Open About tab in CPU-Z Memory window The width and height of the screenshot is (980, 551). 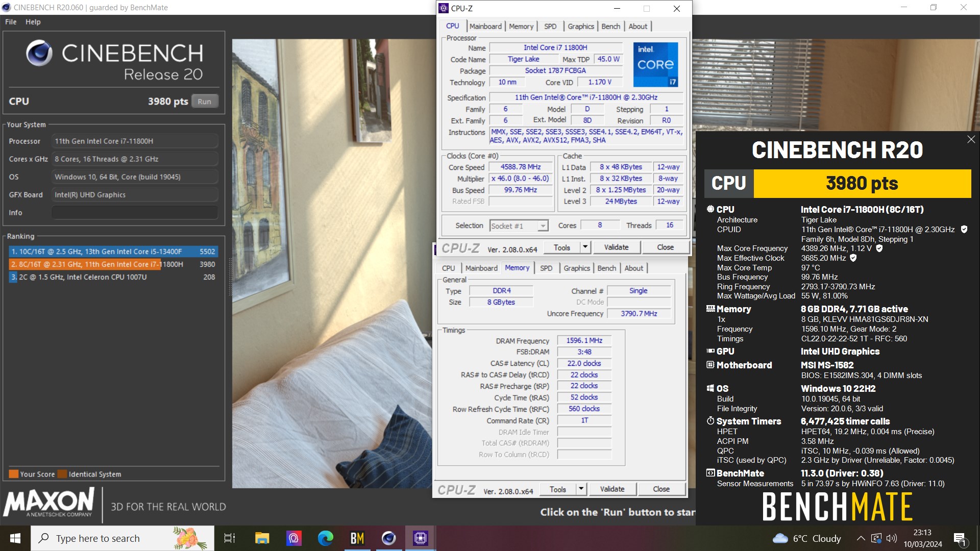[634, 268]
